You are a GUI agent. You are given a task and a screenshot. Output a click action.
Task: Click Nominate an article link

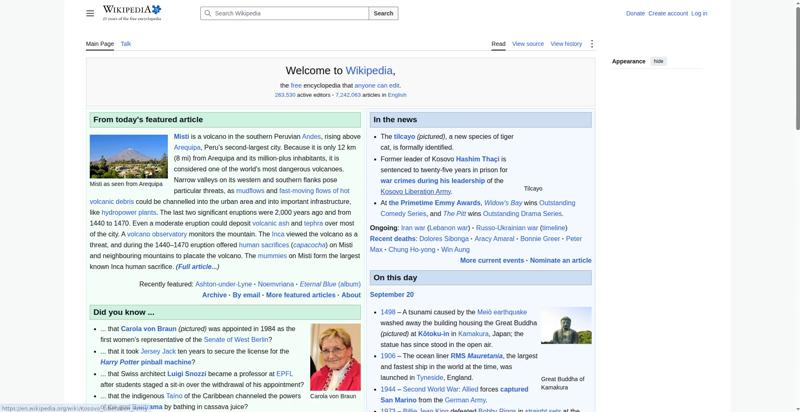click(561, 260)
